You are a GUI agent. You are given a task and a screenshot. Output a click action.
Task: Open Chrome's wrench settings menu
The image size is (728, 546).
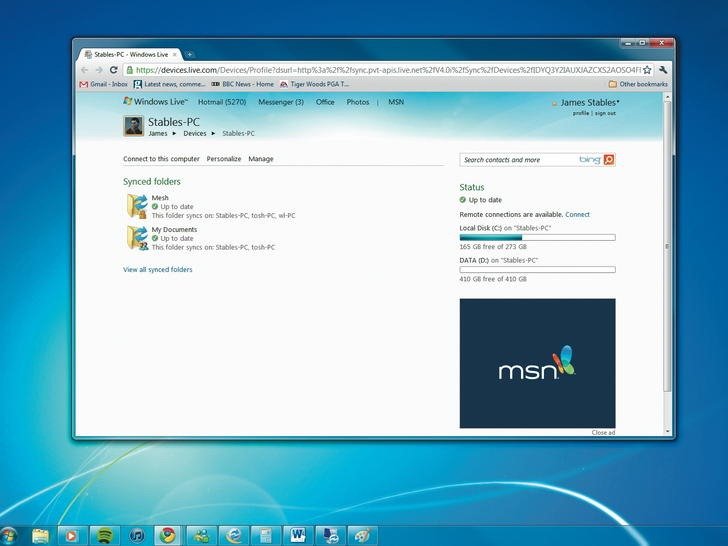pyautogui.click(x=663, y=70)
